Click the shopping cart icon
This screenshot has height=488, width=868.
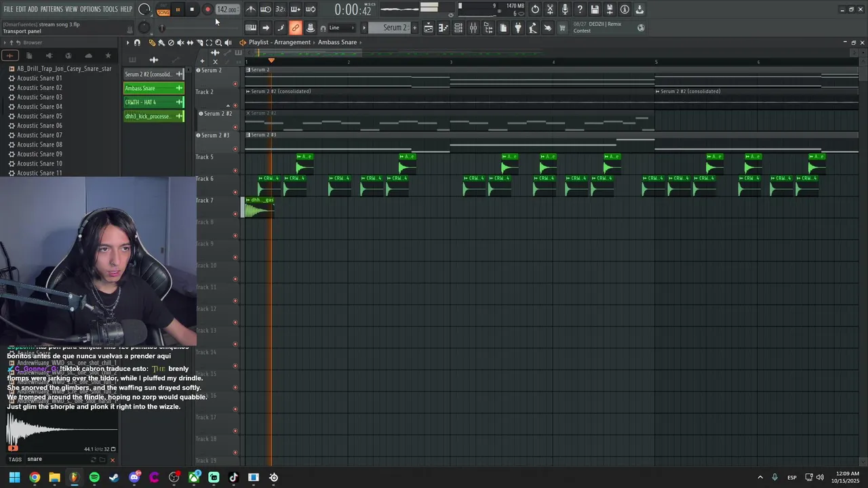562,28
